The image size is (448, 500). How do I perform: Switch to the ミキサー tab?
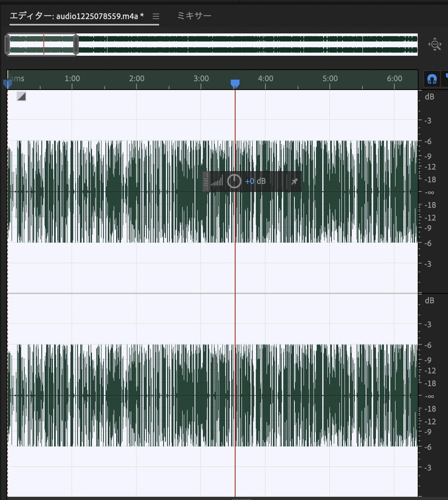tap(194, 16)
